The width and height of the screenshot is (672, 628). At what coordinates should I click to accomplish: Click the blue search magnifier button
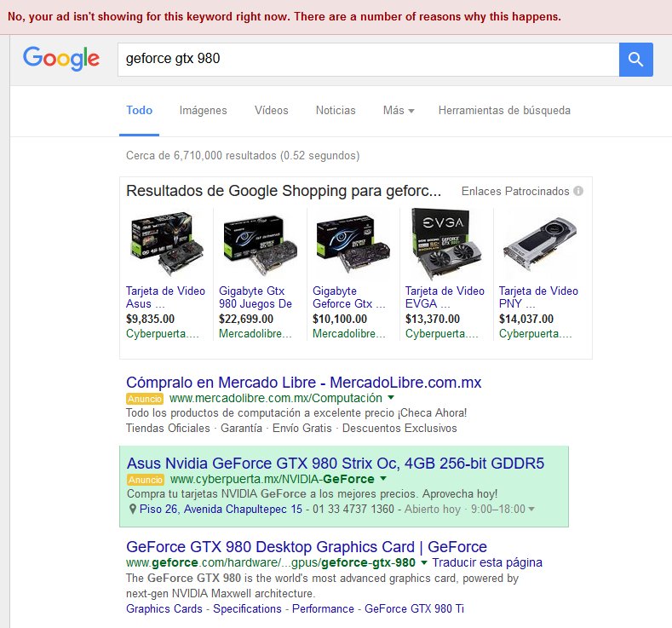click(x=635, y=60)
